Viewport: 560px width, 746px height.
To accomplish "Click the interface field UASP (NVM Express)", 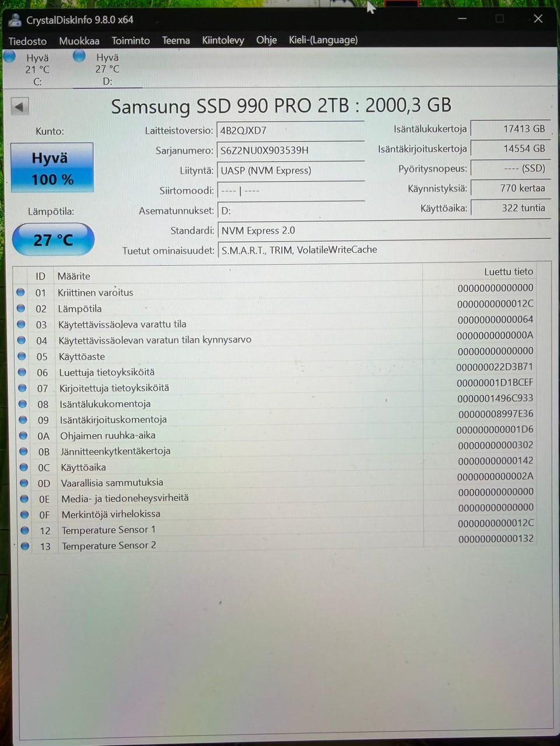I will coord(290,170).
